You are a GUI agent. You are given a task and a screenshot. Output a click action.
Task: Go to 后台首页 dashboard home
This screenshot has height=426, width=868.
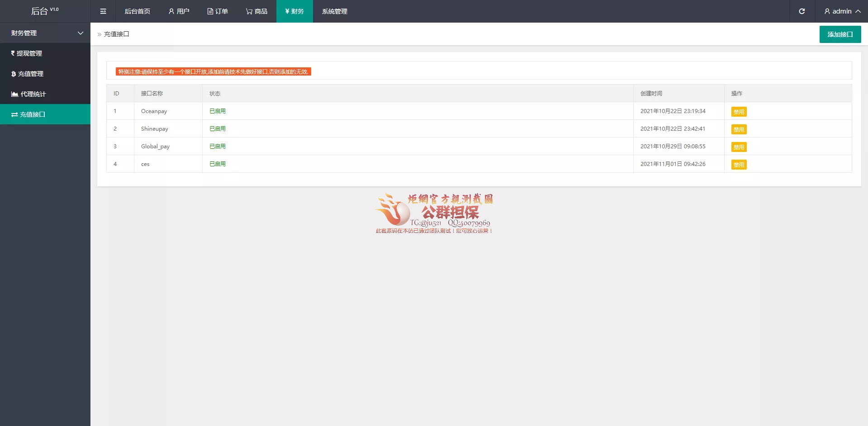click(x=137, y=11)
